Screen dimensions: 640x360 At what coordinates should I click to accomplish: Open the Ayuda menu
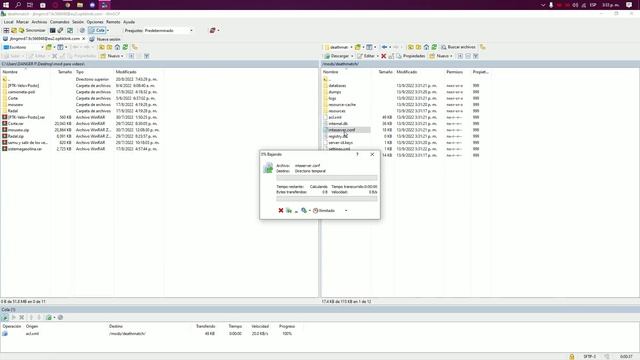pyautogui.click(x=129, y=22)
